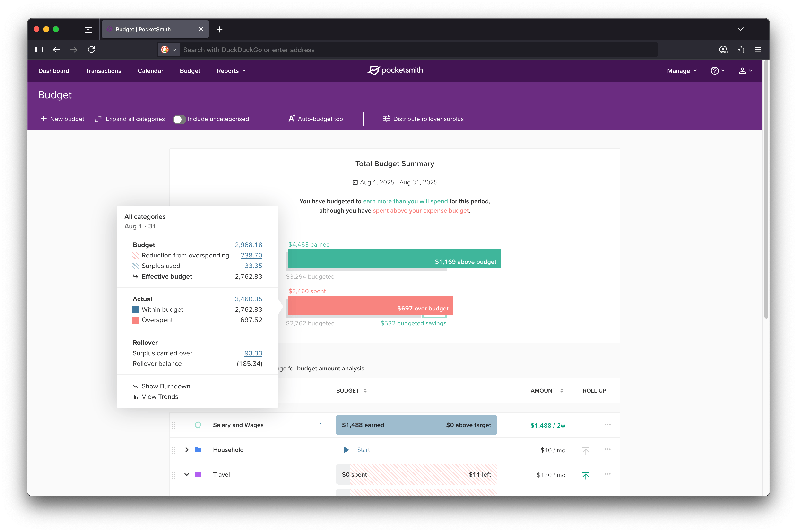Collapse the Travel category
The height and width of the screenshot is (532, 797).
[187, 474]
